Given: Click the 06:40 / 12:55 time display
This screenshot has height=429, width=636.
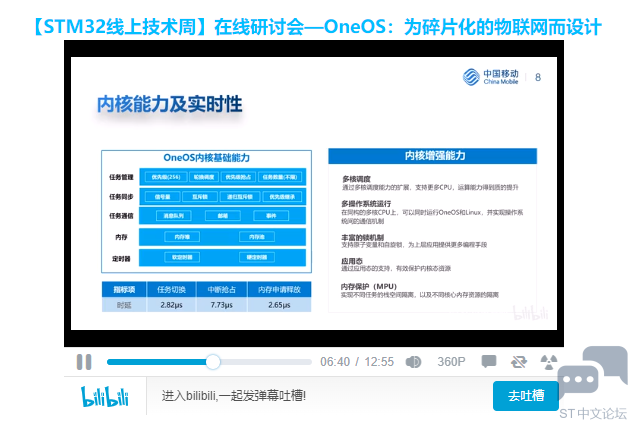Looking at the screenshot, I should (x=357, y=362).
